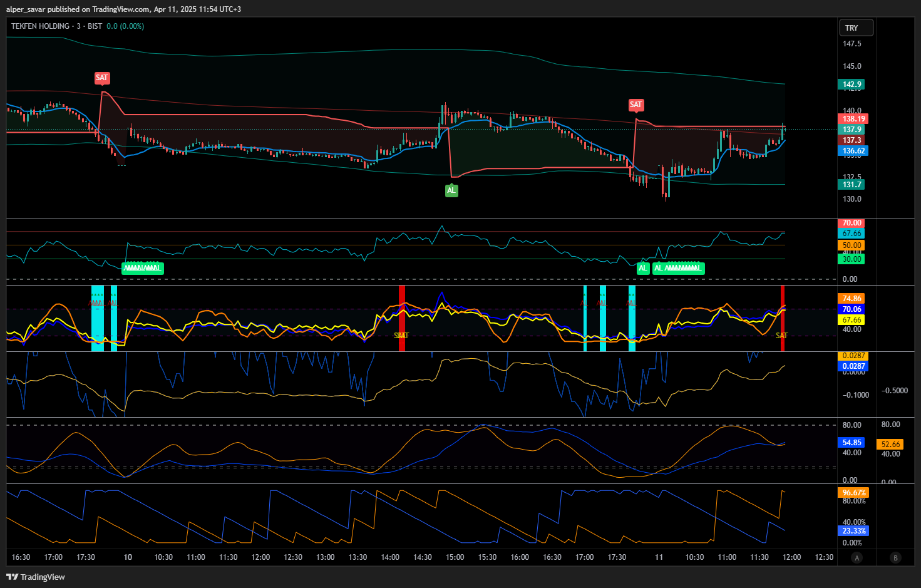
Task: Click the 137.9 last price tag
Action: [852, 130]
